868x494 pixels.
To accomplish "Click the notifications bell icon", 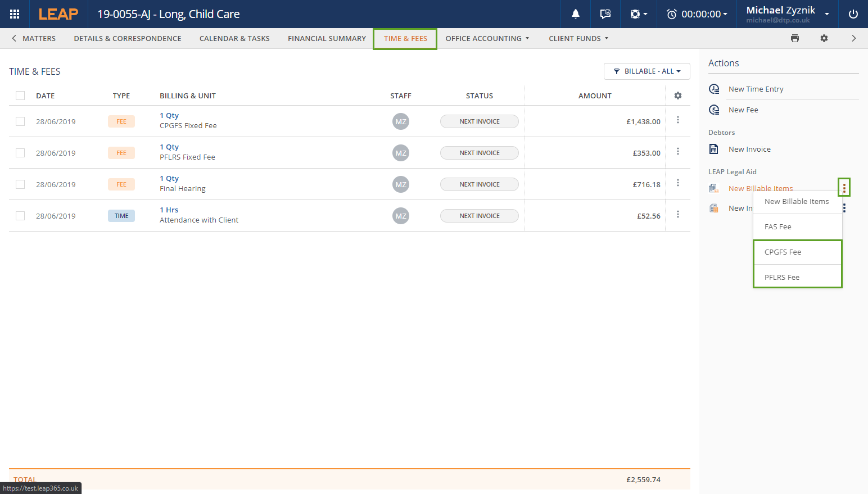I will [x=576, y=14].
